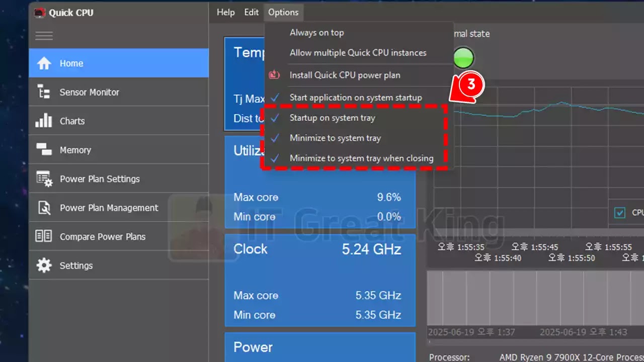This screenshot has width=644, height=362.
Task: Click the 오후 1:55:45 chart time label
Action: (535, 247)
